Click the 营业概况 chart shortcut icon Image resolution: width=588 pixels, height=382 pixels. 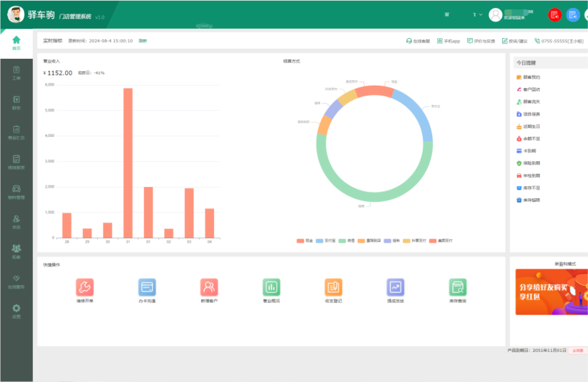click(271, 287)
